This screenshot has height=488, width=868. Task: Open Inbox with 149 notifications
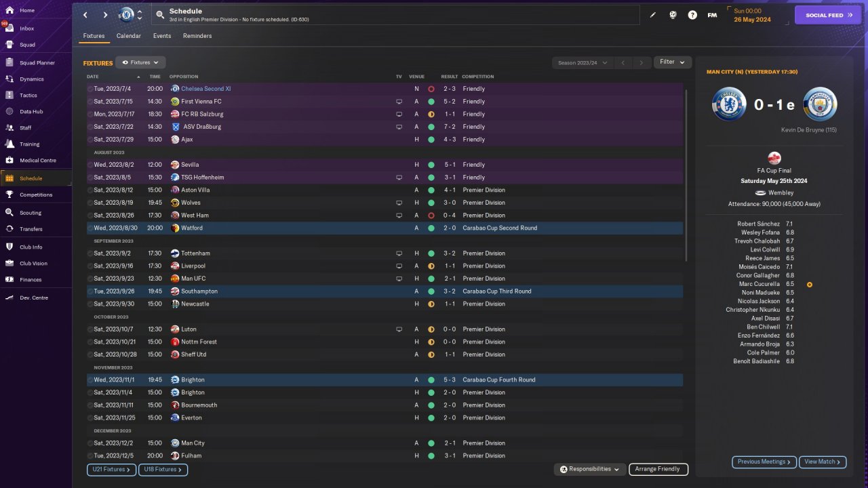27,28
